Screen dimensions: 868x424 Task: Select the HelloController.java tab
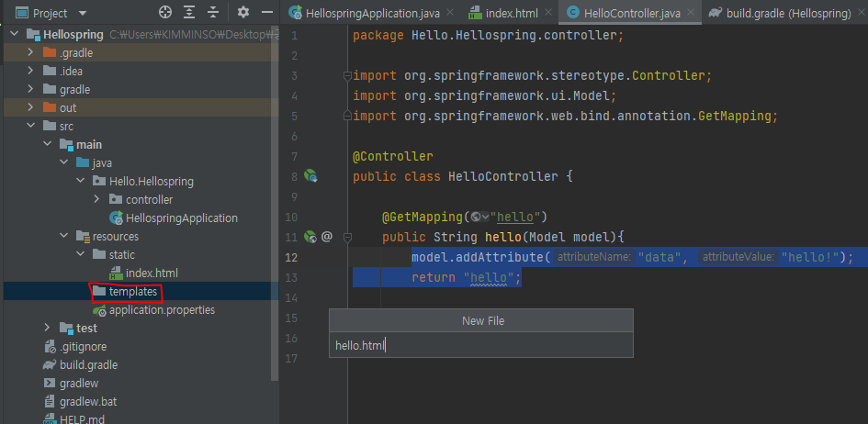click(x=632, y=13)
